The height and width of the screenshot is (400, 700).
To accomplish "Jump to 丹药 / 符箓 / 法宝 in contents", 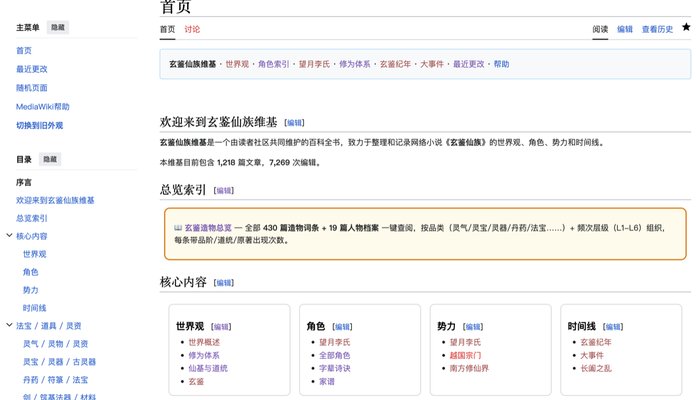I will click(56, 380).
